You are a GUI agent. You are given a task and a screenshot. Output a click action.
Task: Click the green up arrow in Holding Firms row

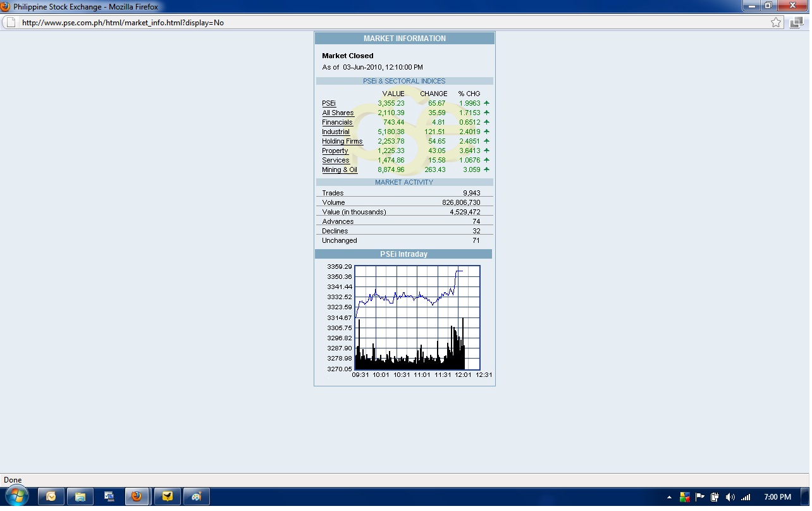[486, 141]
